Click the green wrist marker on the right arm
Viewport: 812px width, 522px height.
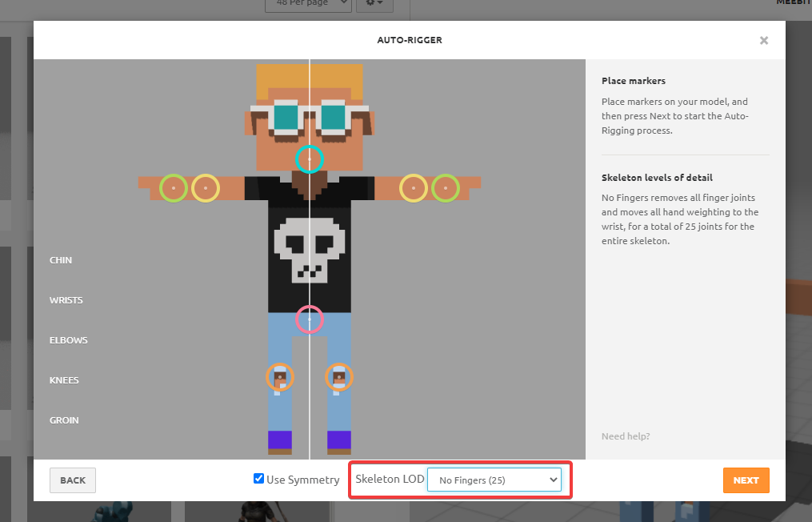(x=446, y=188)
